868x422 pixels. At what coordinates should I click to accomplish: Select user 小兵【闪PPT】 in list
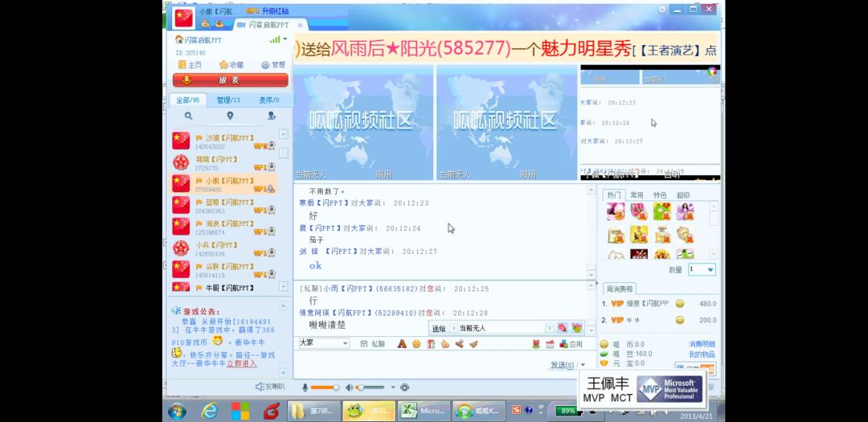[x=224, y=248]
